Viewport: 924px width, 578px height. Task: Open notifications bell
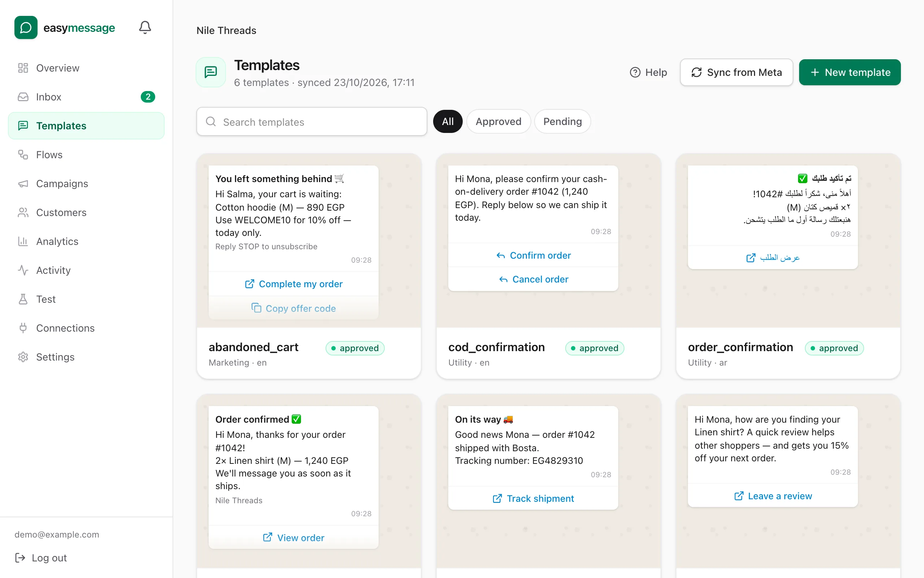(x=145, y=27)
